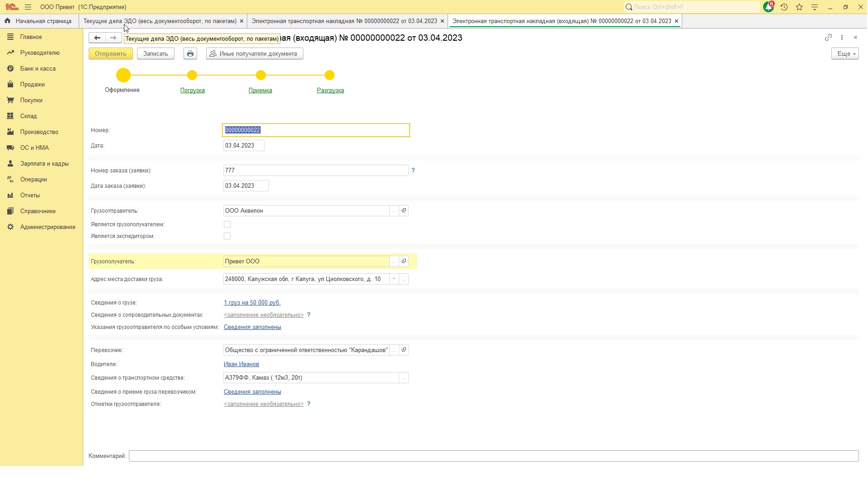Click the global search field
868x481 pixels.
click(x=692, y=7)
